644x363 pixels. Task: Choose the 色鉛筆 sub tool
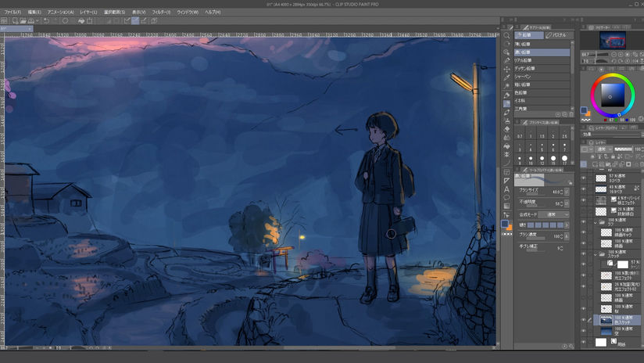542,92
